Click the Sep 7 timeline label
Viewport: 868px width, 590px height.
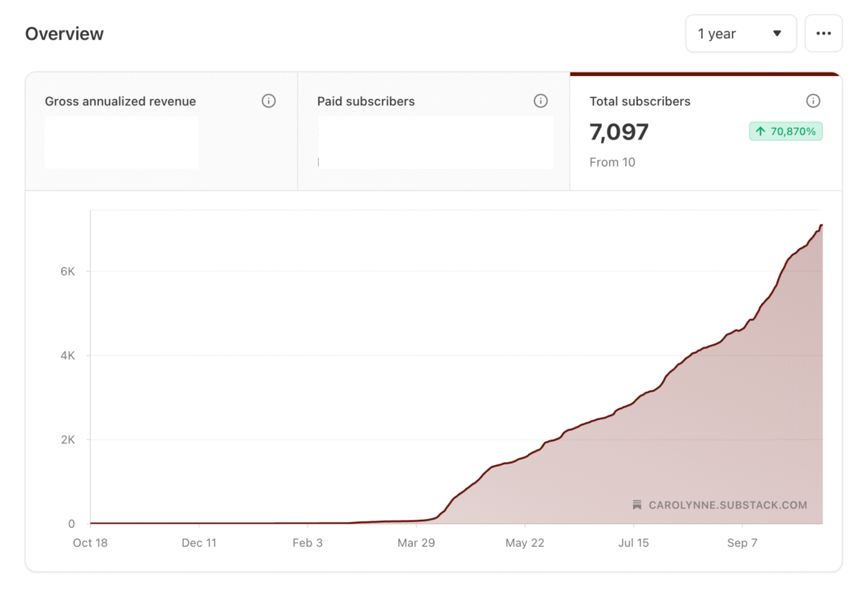click(742, 542)
